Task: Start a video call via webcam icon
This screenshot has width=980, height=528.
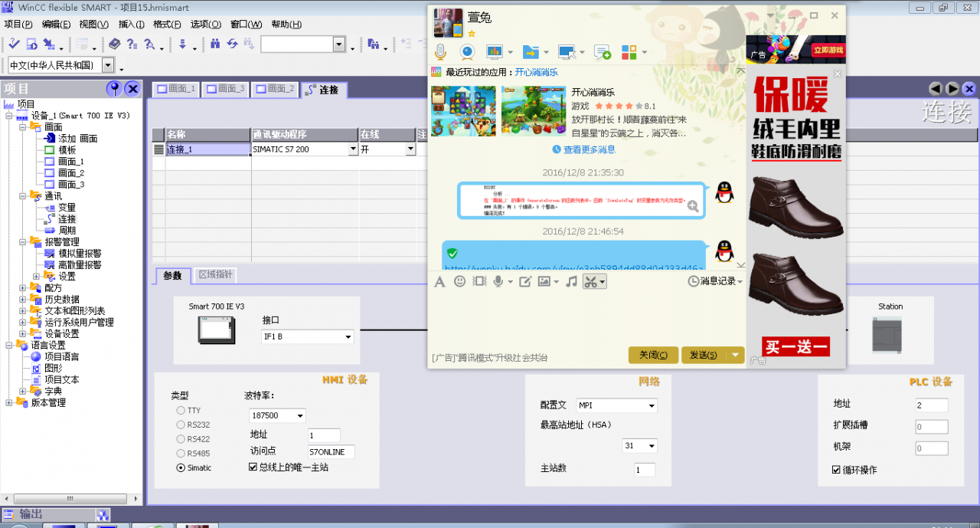Action: [x=466, y=52]
